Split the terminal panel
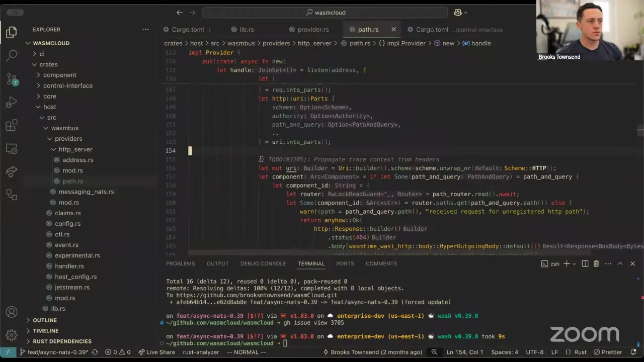The height and width of the screenshot is (362, 644). click(585, 263)
